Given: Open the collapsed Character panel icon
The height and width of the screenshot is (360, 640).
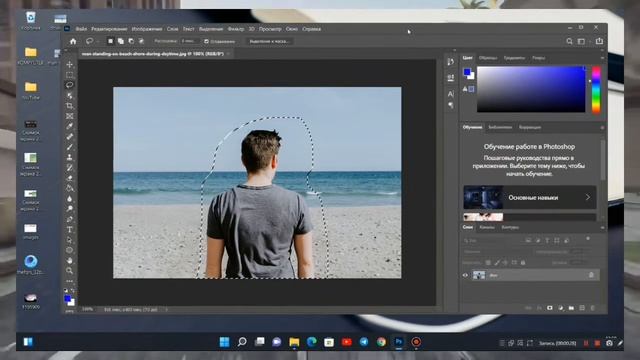Looking at the screenshot, I should [x=451, y=94].
